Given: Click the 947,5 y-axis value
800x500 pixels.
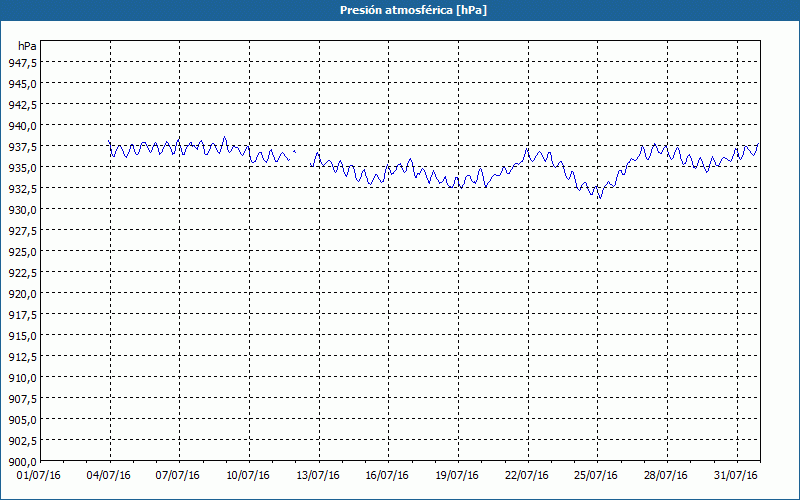Looking at the screenshot, I should pyautogui.click(x=22, y=62).
